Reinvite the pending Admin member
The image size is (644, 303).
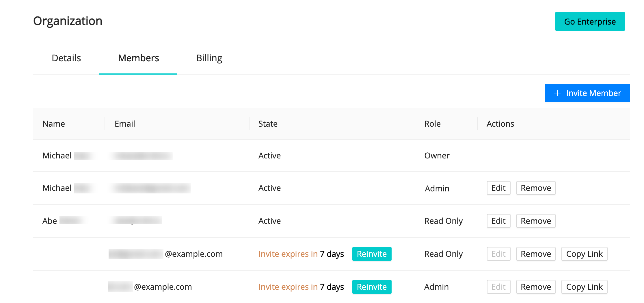(372, 287)
